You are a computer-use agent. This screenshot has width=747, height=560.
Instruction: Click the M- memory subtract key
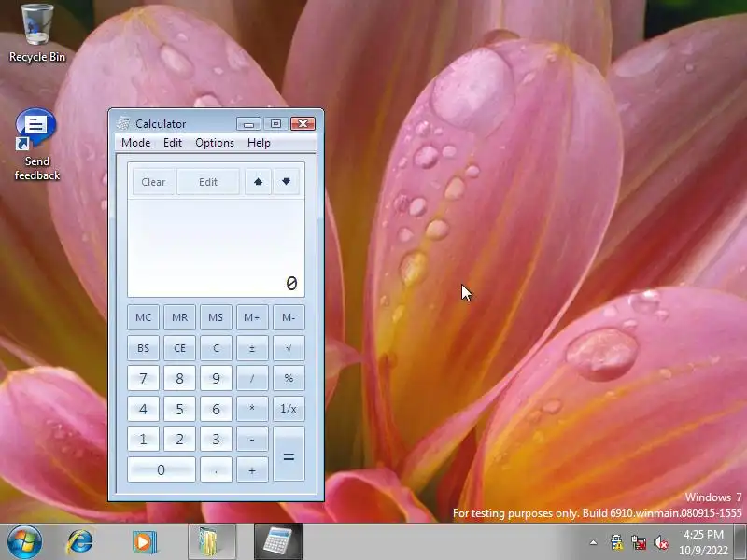tap(289, 317)
